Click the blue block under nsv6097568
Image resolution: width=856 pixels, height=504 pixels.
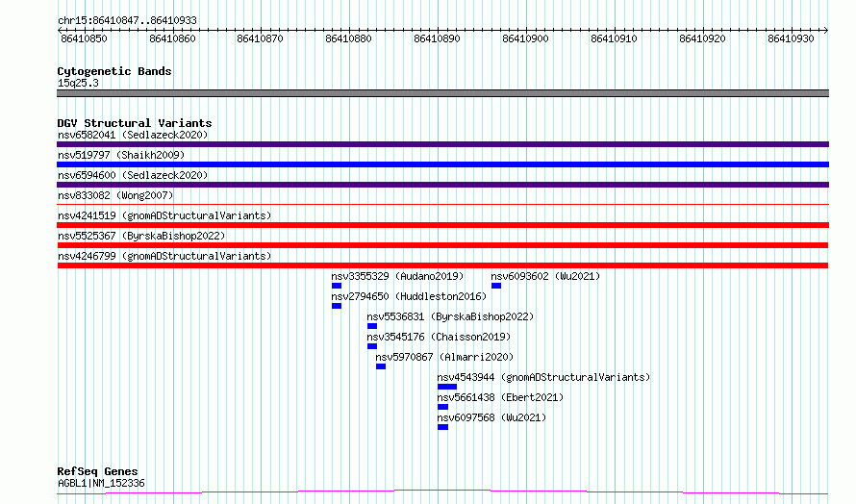tap(442, 427)
